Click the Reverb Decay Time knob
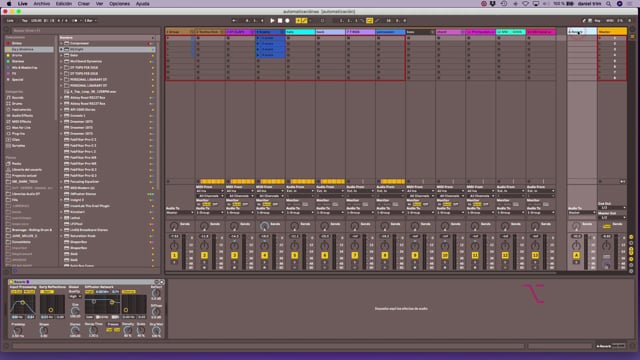 tap(93, 331)
